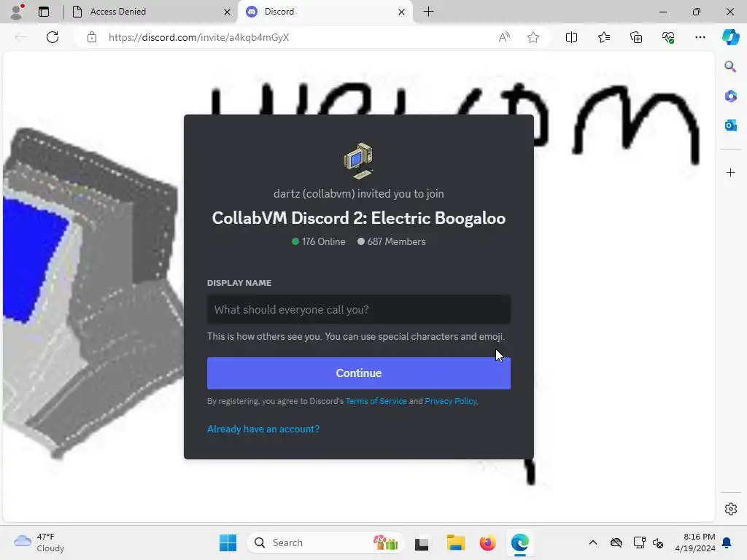Click the 176 Online count
Viewport: 747px width, 560px height.
click(318, 241)
